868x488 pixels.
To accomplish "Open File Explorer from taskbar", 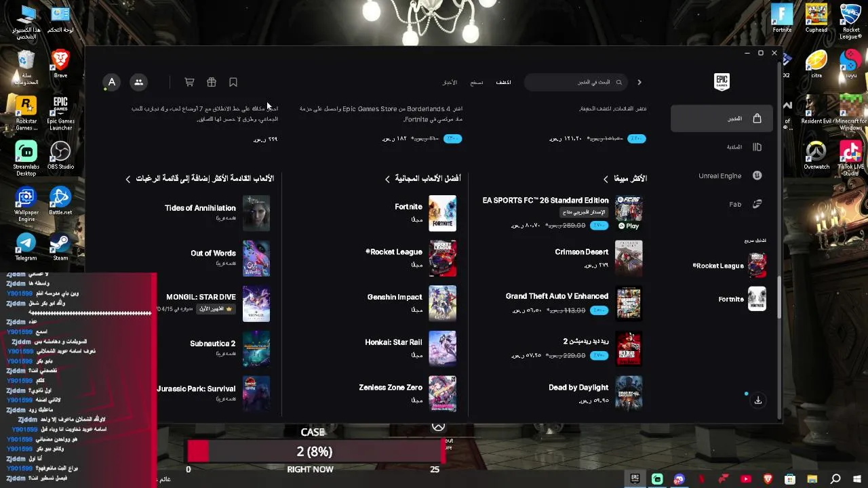I will point(812,479).
